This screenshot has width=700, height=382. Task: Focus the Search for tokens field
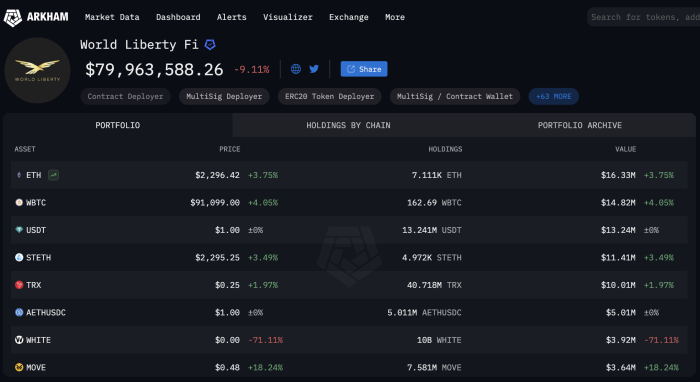[644, 17]
